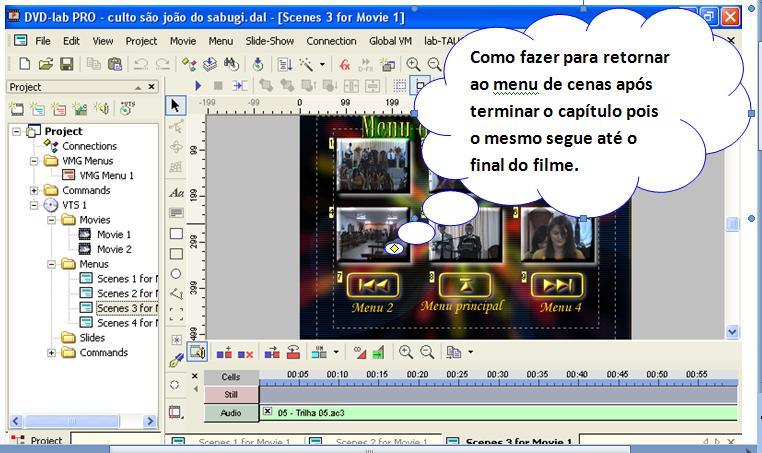Click the Project panel horizontal scrollbar right arrow

150,421
